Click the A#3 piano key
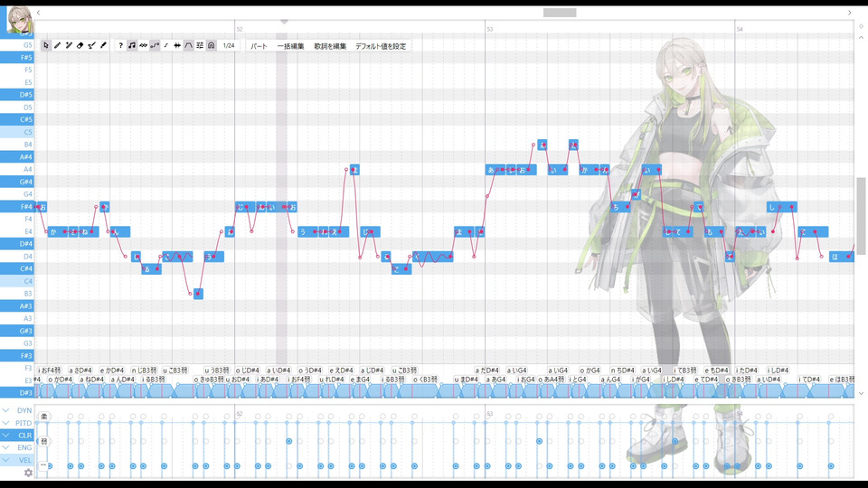Image resolution: width=868 pixels, height=488 pixels. [17, 306]
